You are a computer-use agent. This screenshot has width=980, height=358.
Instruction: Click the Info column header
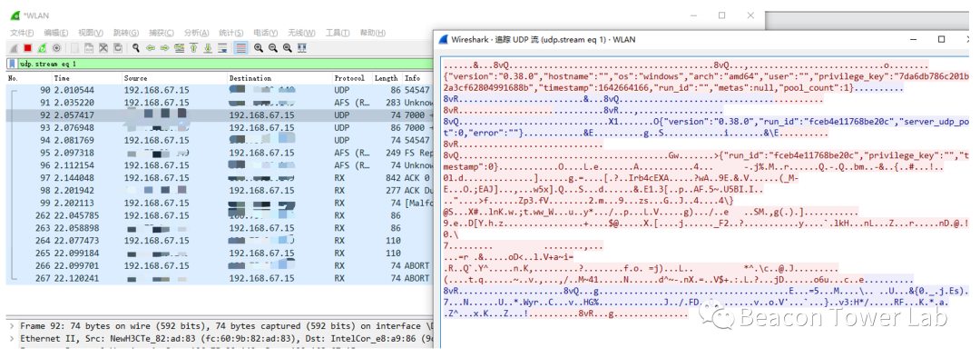[x=417, y=78]
